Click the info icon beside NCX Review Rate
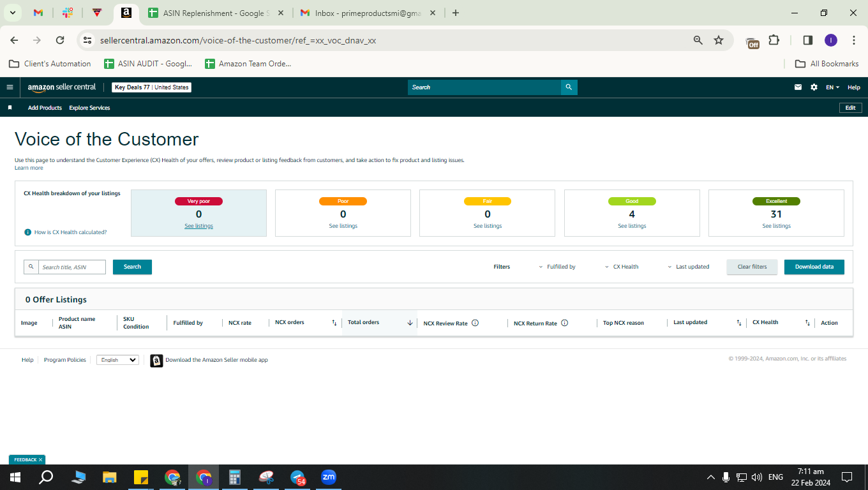Viewport: 868px width, 490px height. click(x=475, y=323)
